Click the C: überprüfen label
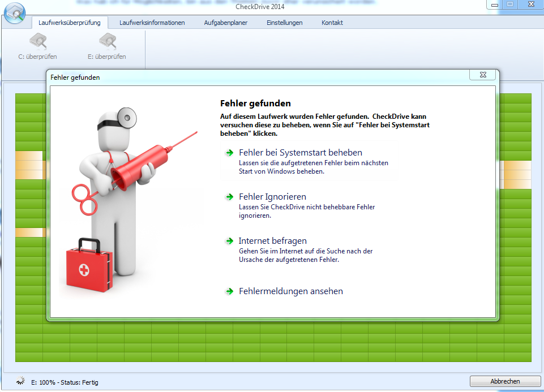 (x=37, y=57)
